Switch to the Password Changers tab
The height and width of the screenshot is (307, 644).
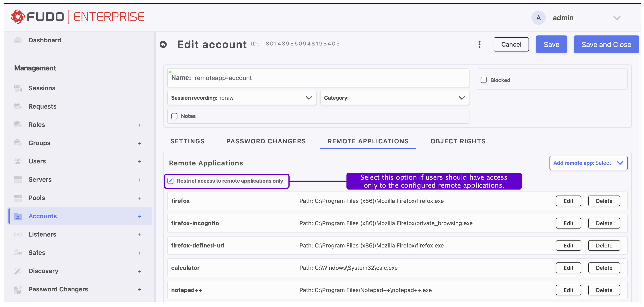pos(266,141)
